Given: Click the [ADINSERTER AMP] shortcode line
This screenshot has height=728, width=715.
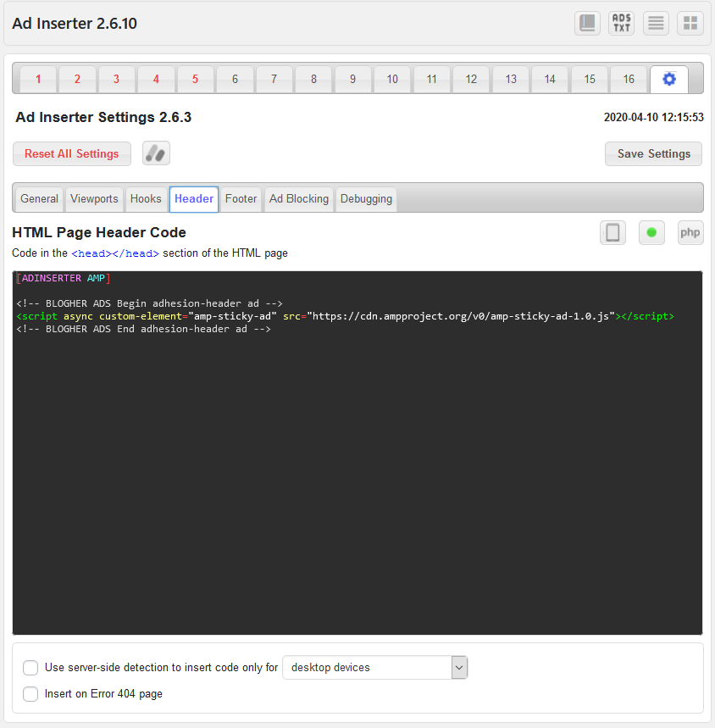Looking at the screenshot, I should (63, 278).
